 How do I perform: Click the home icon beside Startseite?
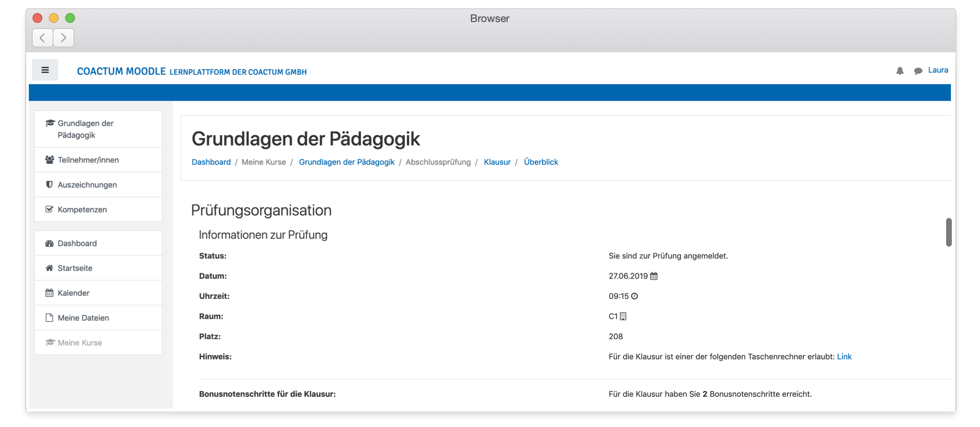click(49, 268)
